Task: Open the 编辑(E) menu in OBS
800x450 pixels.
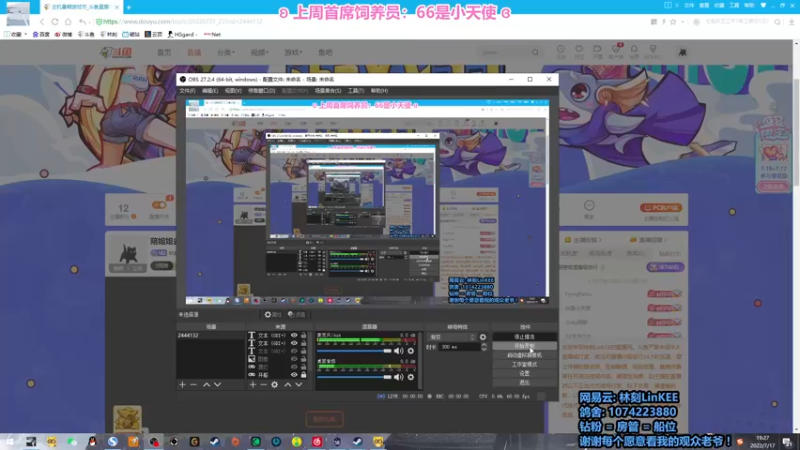Action: (x=210, y=90)
